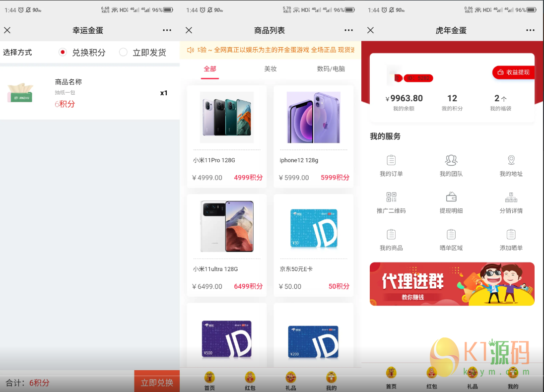Viewport: 544px width, 392px height.
Task: Tap the 6499积分 price text
Action: pyautogui.click(x=248, y=286)
